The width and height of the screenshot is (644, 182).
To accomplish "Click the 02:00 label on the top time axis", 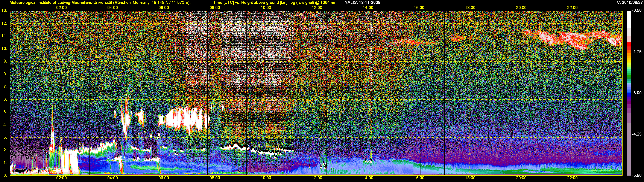I will coord(61,7).
